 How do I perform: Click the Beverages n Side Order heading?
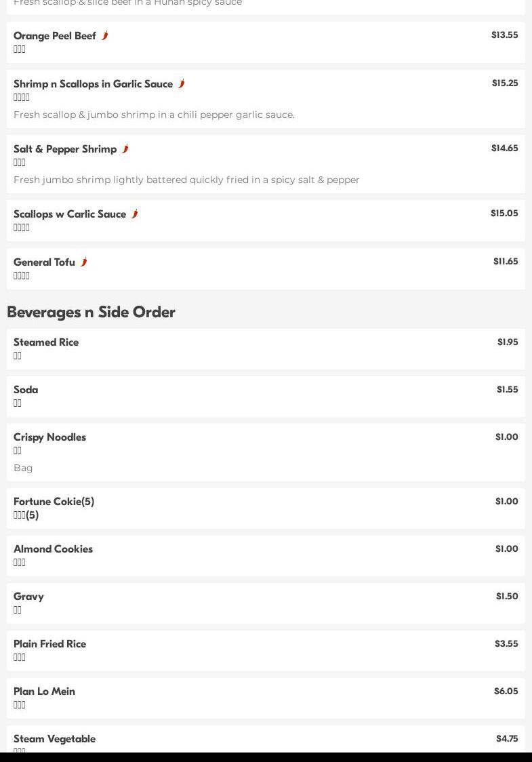tap(91, 312)
